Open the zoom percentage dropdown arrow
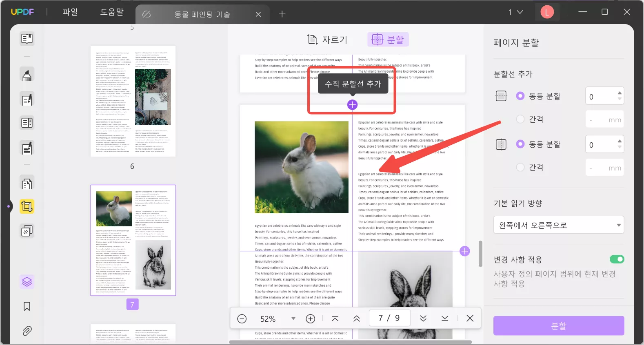This screenshot has width=644, height=345. pos(293,318)
